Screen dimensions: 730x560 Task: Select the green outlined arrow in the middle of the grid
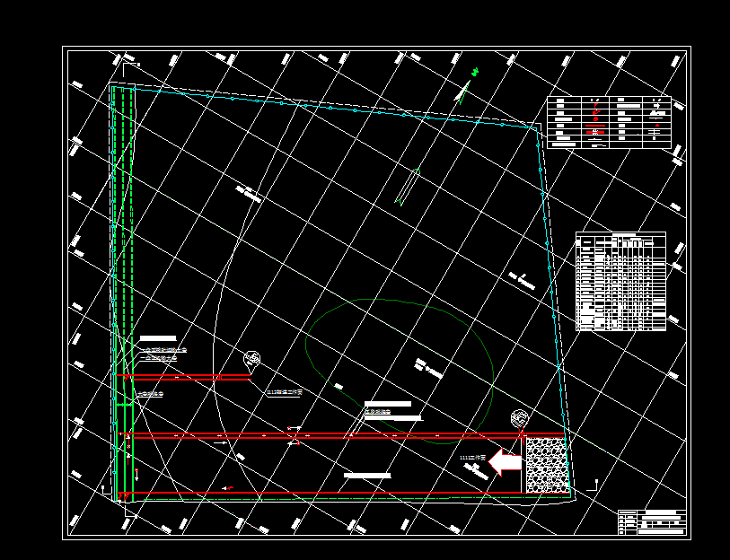coord(409,186)
